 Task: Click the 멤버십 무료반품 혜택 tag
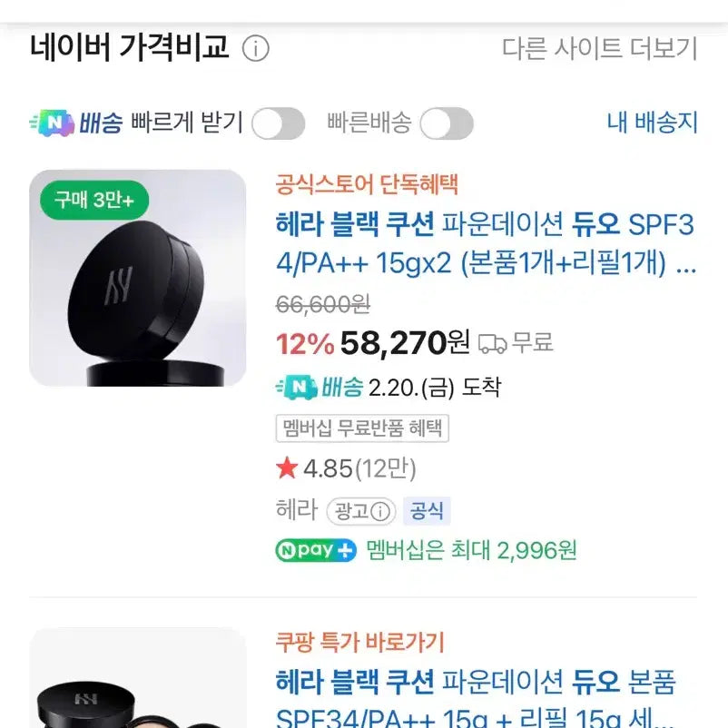coord(361,428)
